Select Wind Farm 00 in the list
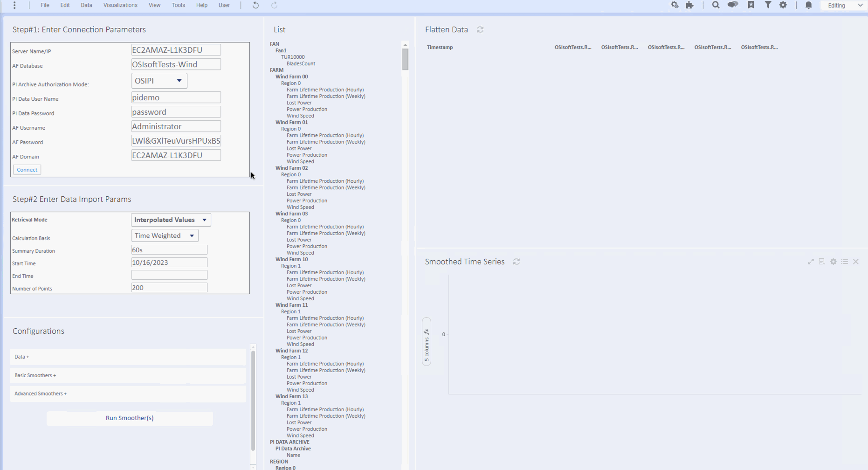 291,76
